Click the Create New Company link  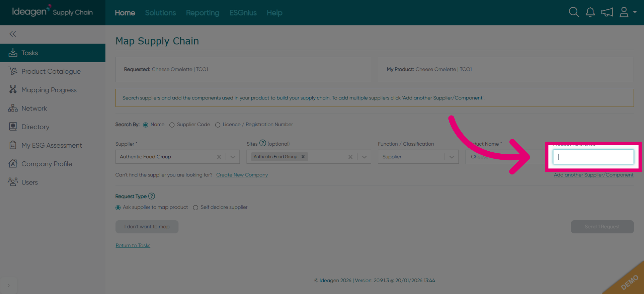point(242,175)
